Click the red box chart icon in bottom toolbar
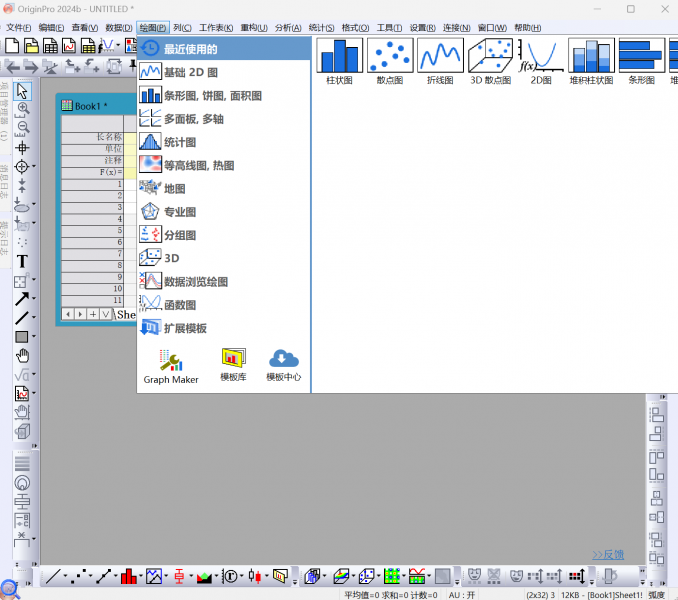678x600 pixels. pos(179,576)
